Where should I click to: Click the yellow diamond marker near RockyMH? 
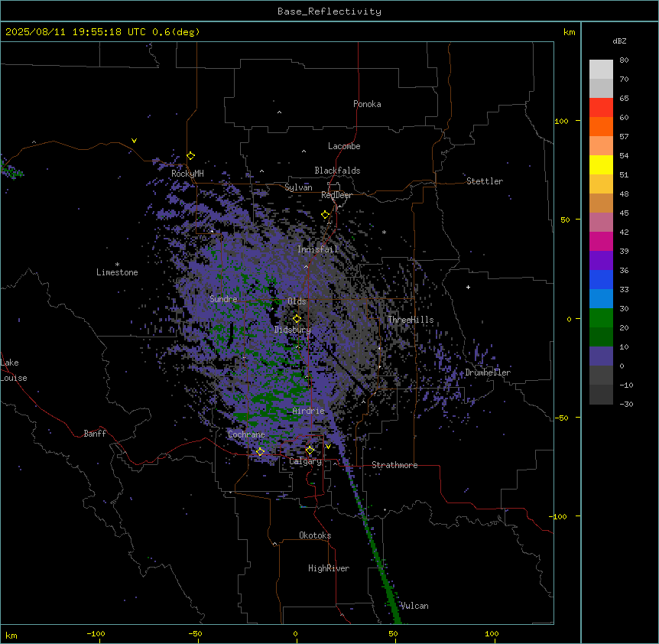pos(191,156)
